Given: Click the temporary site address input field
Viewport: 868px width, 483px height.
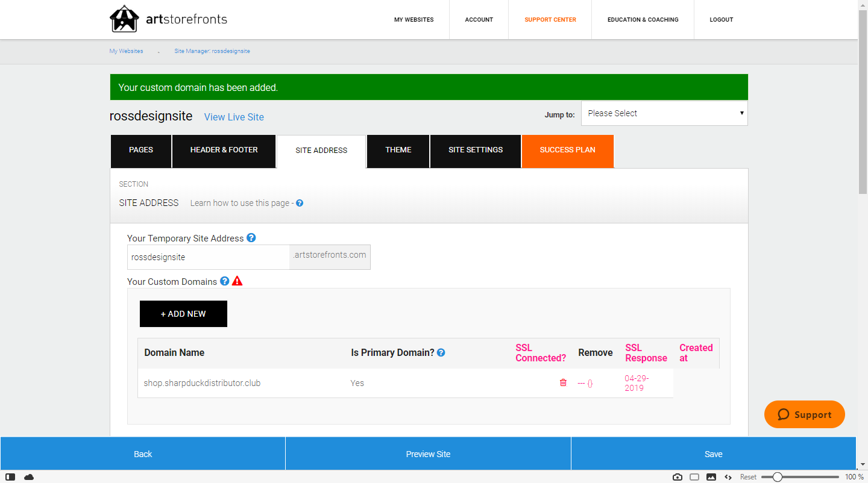Looking at the screenshot, I should 209,257.
